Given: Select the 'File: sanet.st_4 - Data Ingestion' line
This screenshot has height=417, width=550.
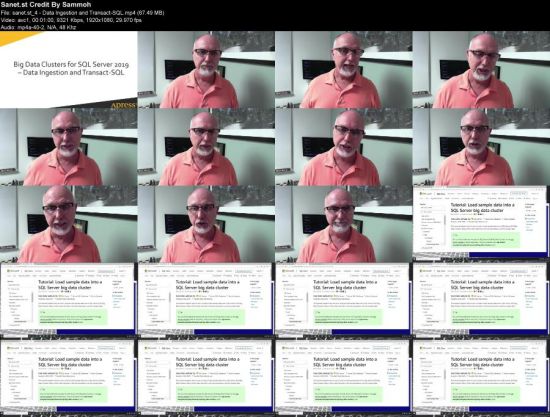Looking at the screenshot, I should click(82, 13).
